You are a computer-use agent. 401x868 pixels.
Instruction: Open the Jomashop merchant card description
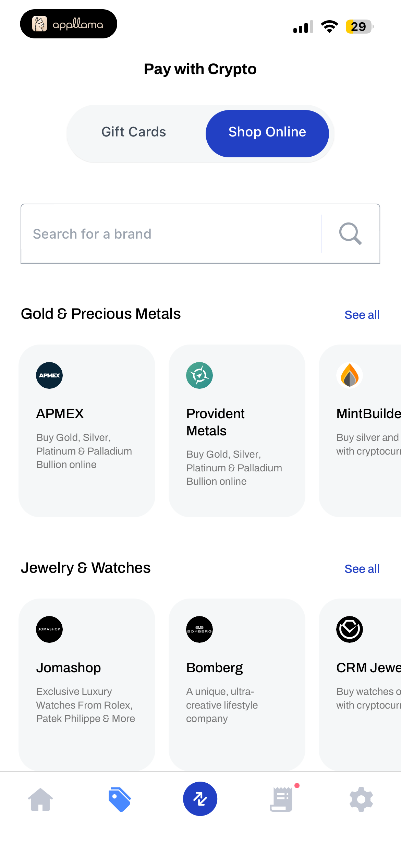click(86, 705)
